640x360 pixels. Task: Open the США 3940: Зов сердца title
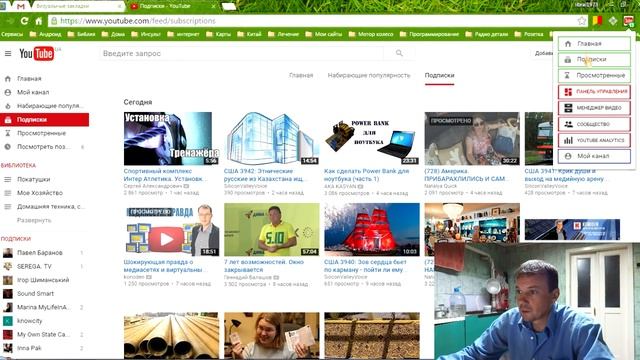point(365,266)
